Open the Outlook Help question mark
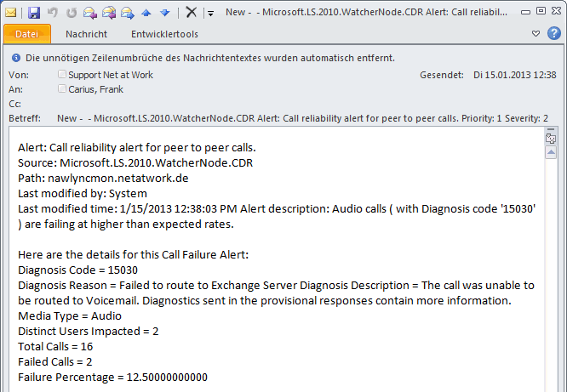Screen dimensions: 567x392 554,33
